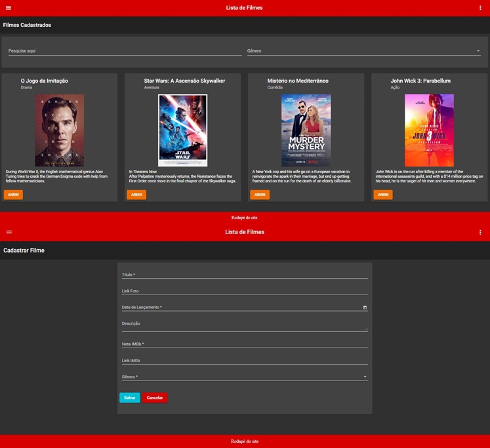Click the Murder Mystery poster image
490x448 pixels.
click(306, 131)
